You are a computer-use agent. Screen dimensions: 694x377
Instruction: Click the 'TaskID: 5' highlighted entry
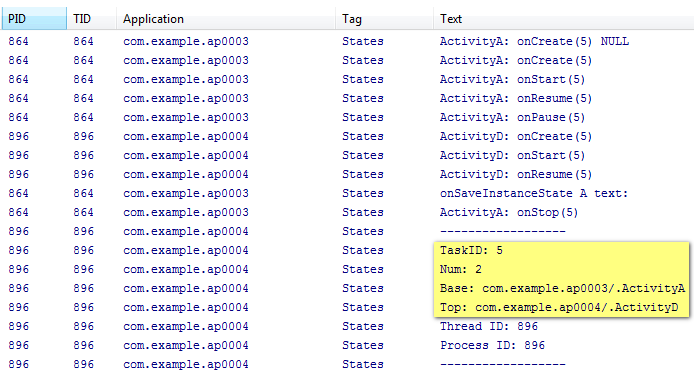pos(471,250)
